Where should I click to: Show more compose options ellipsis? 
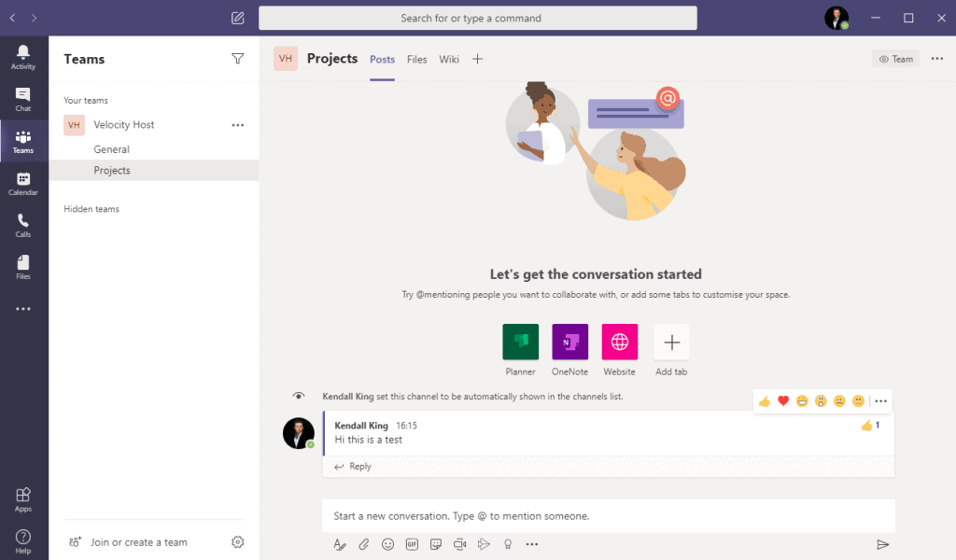point(531,545)
